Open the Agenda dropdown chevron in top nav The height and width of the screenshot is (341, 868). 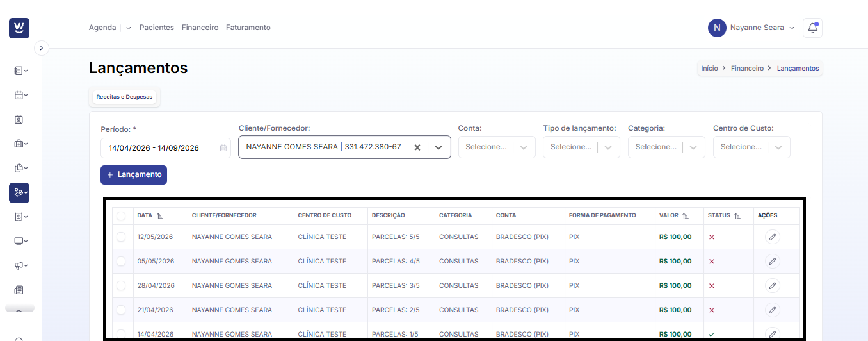point(129,28)
